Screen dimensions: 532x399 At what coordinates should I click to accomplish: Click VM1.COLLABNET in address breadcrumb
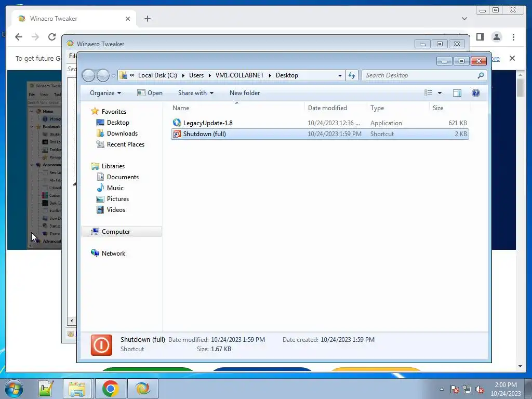(240, 75)
